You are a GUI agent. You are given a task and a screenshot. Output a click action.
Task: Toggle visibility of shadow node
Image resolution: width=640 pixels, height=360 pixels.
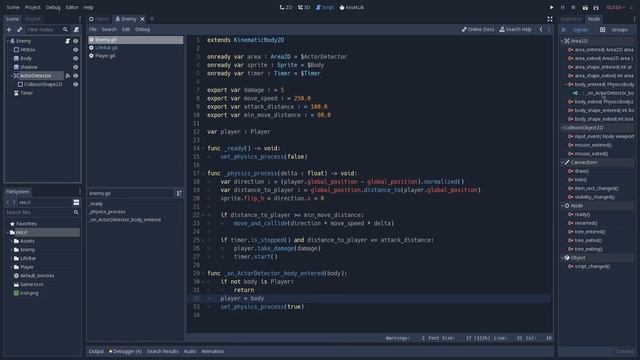76,67
